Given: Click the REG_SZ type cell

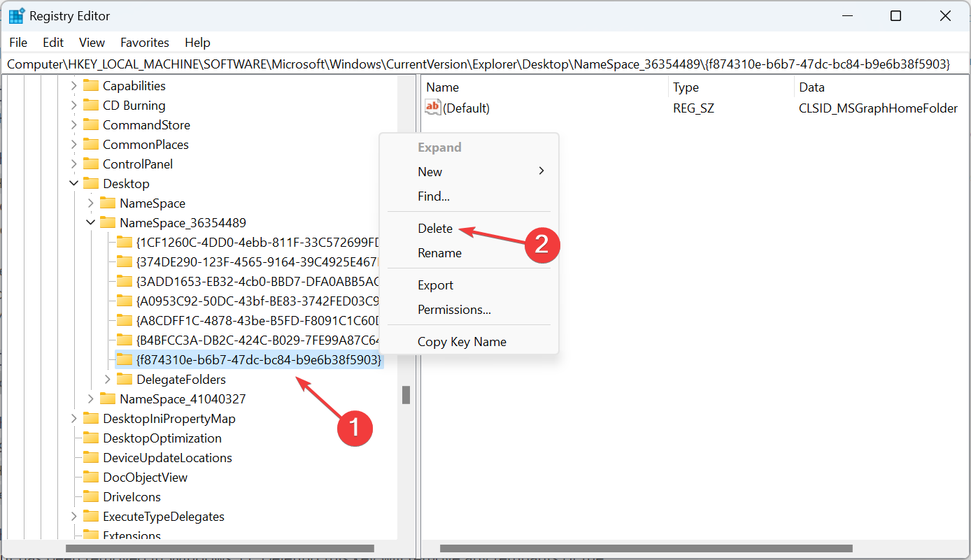Looking at the screenshot, I should pyautogui.click(x=693, y=108).
